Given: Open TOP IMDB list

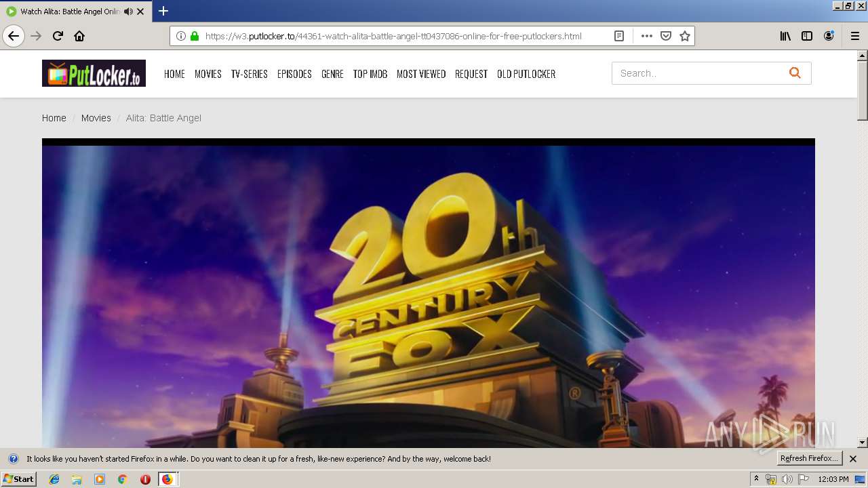Looking at the screenshot, I should click(370, 74).
